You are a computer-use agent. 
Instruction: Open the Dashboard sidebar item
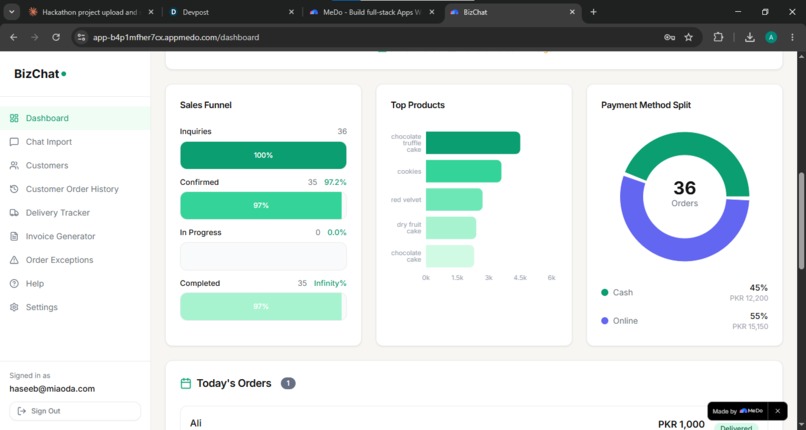75,118
